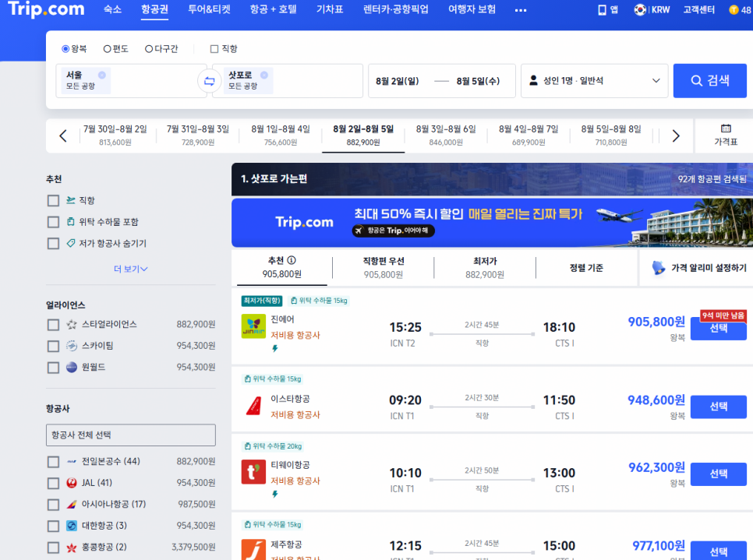Image resolution: width=753 pixels, height=560 pixels.
Task: Click the info icon beside 추천
Action: pos(292,260)
